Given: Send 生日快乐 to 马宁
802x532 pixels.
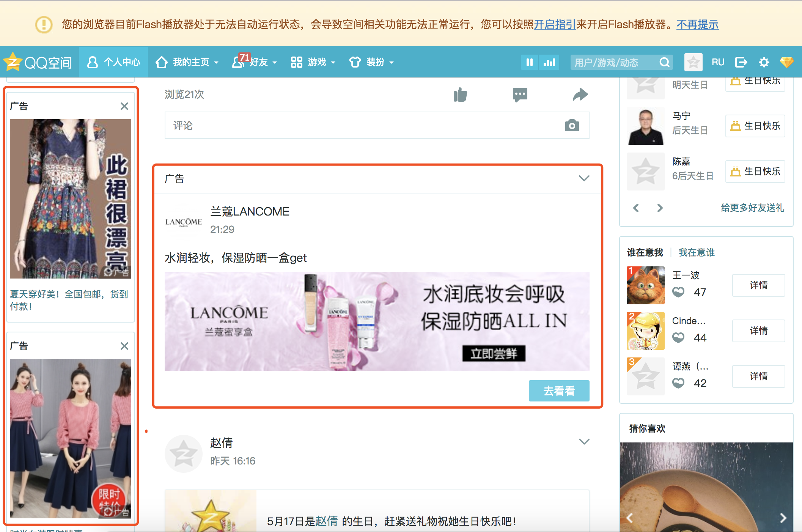Looking at the screenshot, I should [x=755, y=126].
